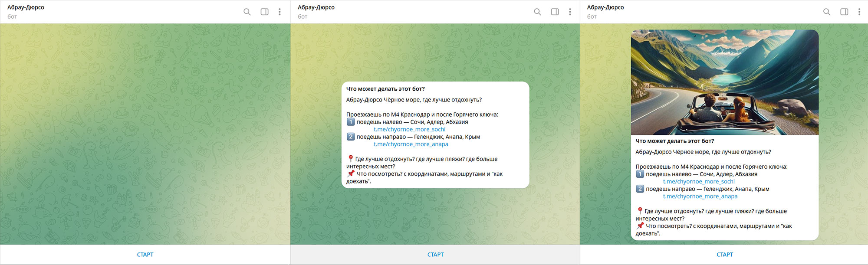Screen dimensions: 868x265
Task: Click Абрау-Дюрсо chat title in right panel
Action: (x=605, y=7)
